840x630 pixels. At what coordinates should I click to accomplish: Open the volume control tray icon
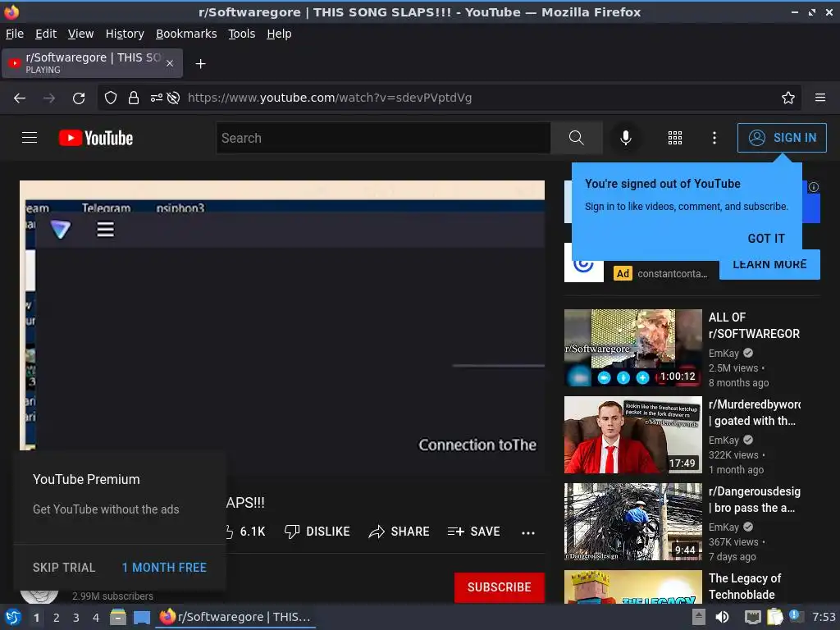coord(722,617)
